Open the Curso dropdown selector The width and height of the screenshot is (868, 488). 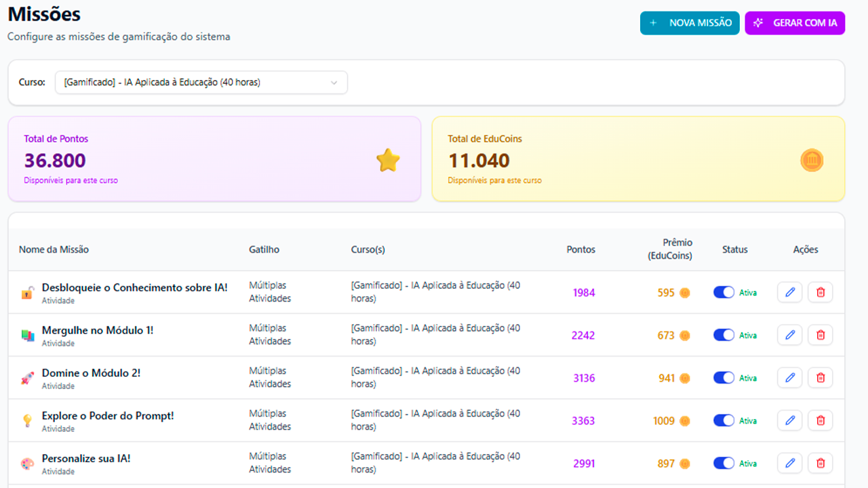click(201, 83)
